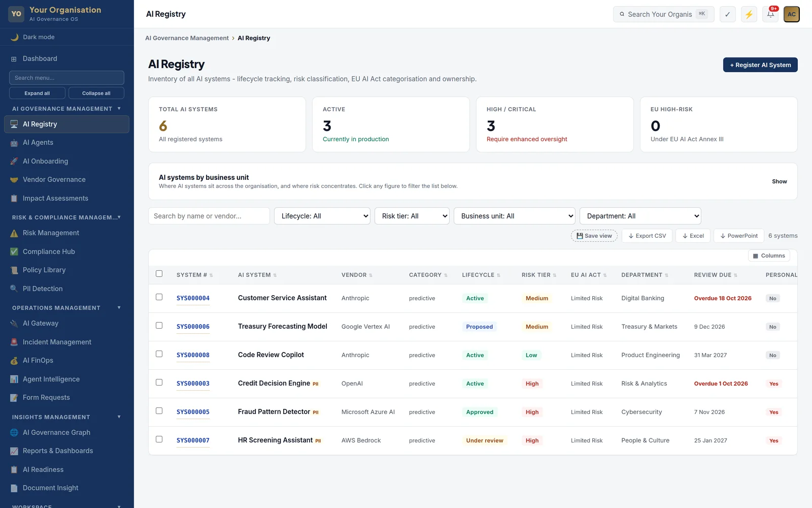Click the Vendor Governance handshake icon
The height and width of the screenshot is (508, 812).
tap(14, 180)
